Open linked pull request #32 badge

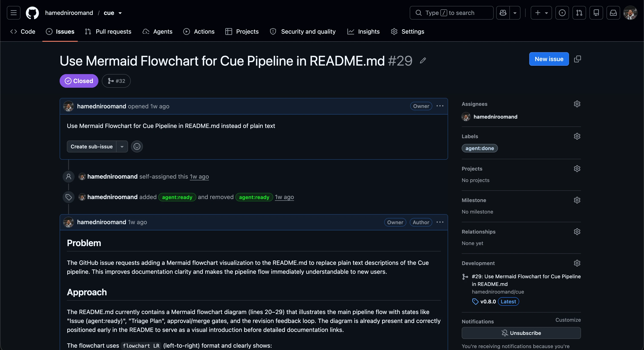116,81
